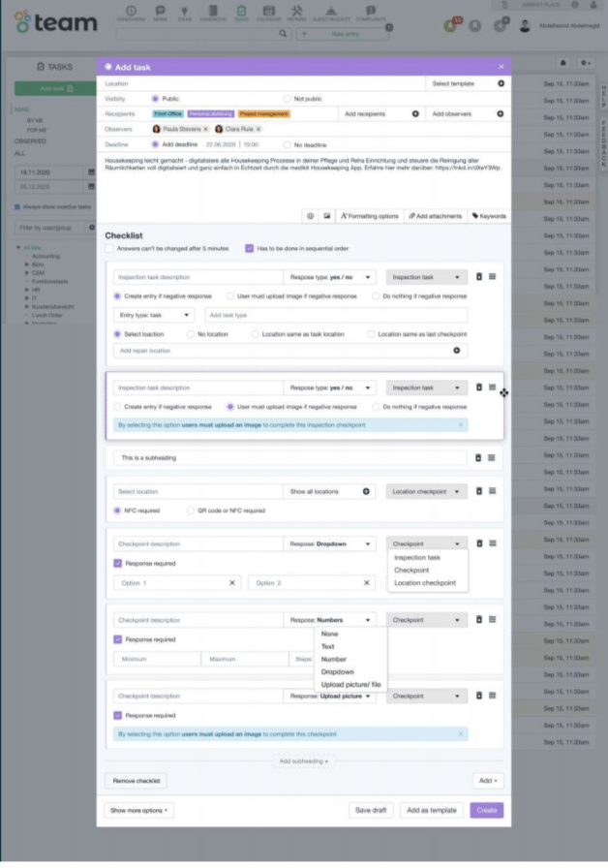
Task: Click the Minimum number input field
Action: coord(157,660)
